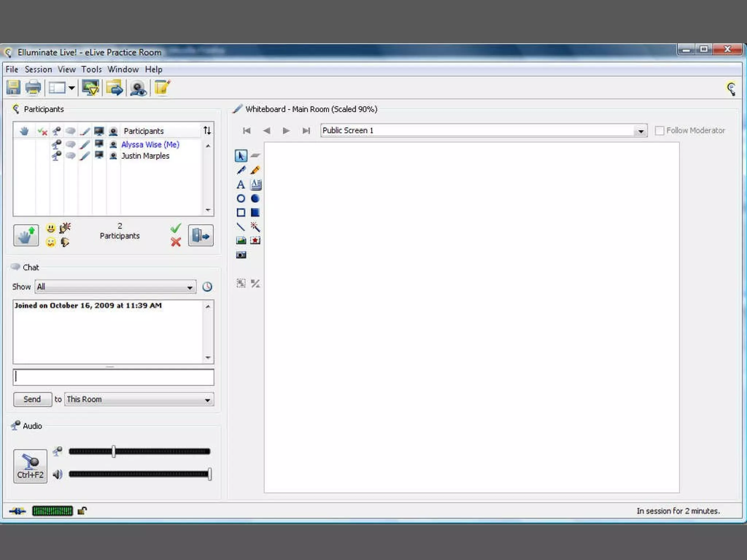Image resolution: width=747 pixels, height=560 pixels.
Task: Enable Follow Moderator checkbox
Action: (x=659, y=131)
